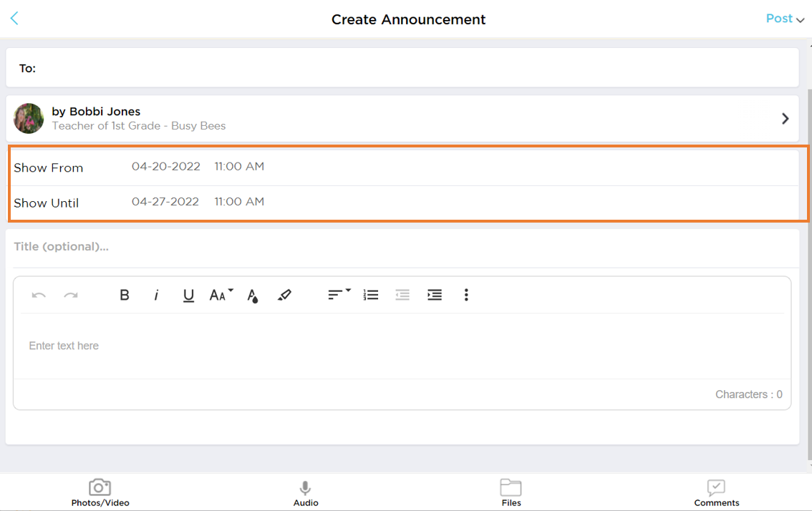Expand the font size Aa dropdown
The width and height of the screenshot is (812, 511).
[221, 295]
